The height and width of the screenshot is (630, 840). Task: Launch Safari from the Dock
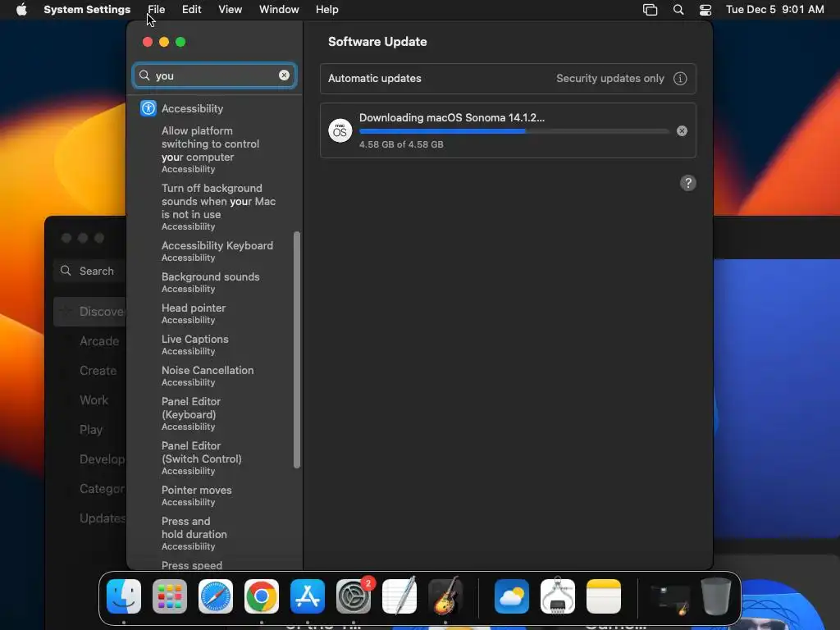216,596
